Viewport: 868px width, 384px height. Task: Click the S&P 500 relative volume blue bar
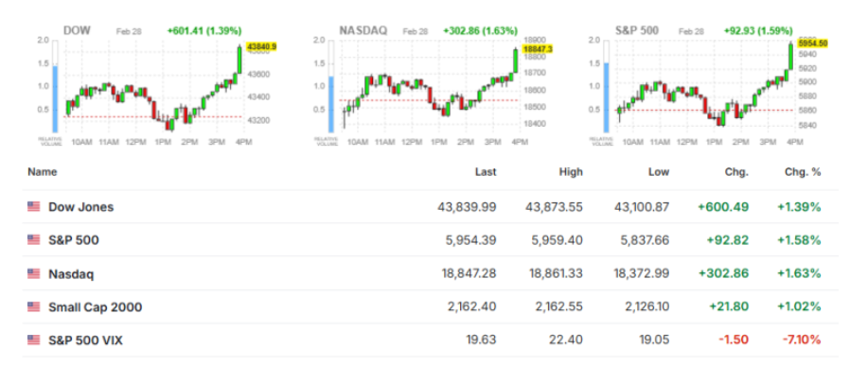606,98
